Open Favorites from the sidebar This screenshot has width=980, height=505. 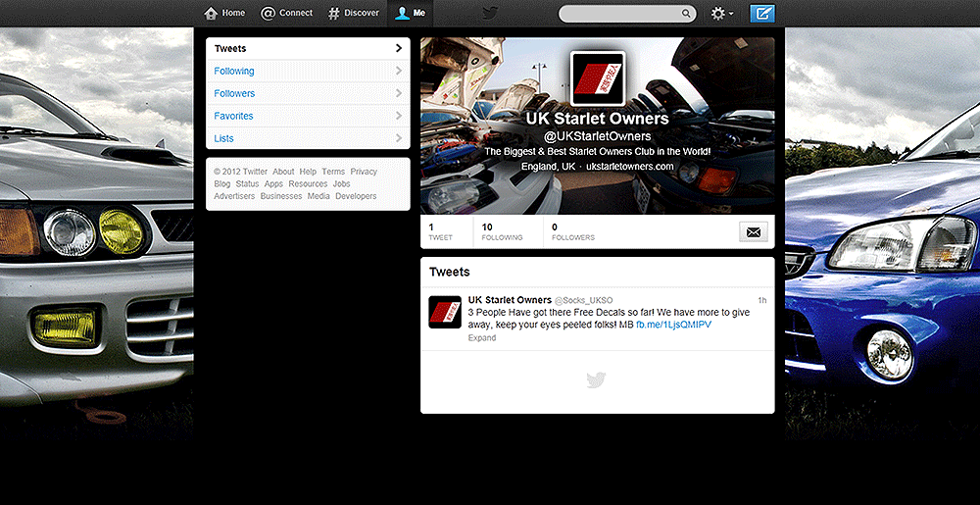tap(233, 116)
